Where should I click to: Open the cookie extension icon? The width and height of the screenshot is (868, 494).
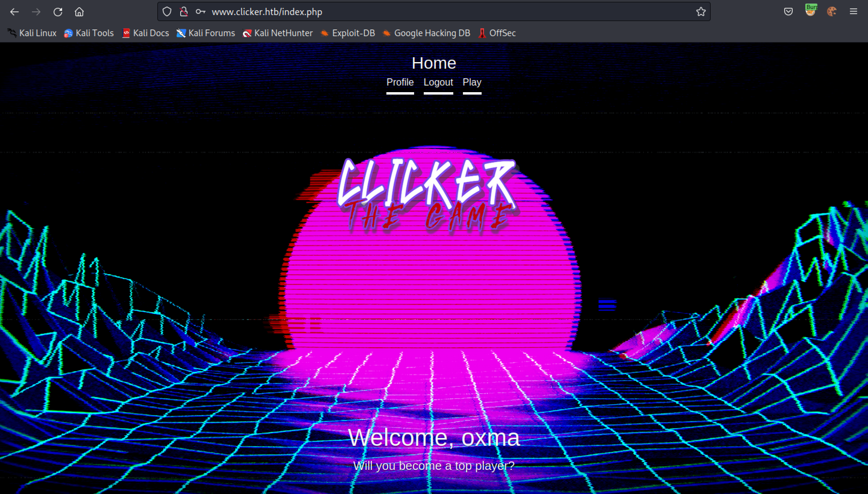(x=832, y=12)
